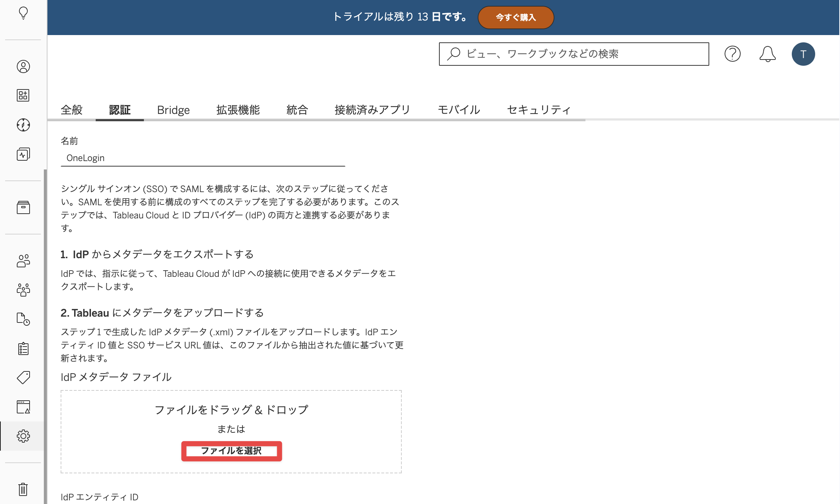Open the notifications bell icon
The image size is (840, 504).
pyautogui.click(x=768, y=54)
